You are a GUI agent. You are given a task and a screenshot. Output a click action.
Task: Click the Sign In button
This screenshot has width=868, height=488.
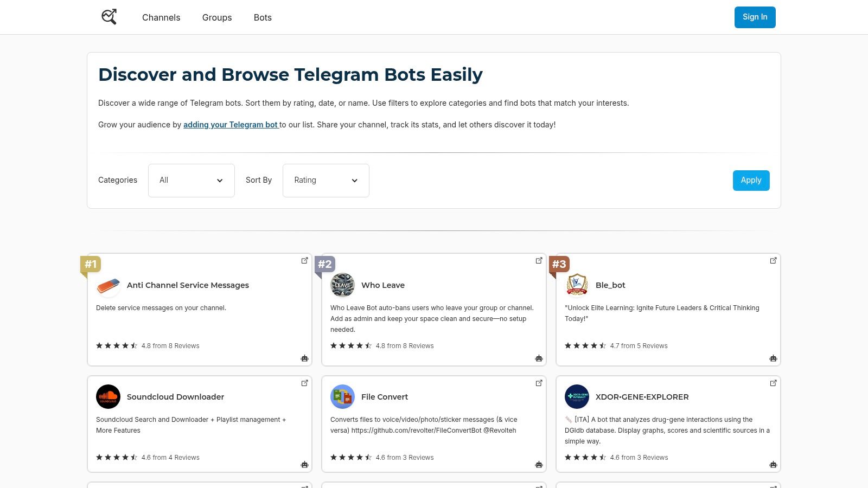[755, 17]
